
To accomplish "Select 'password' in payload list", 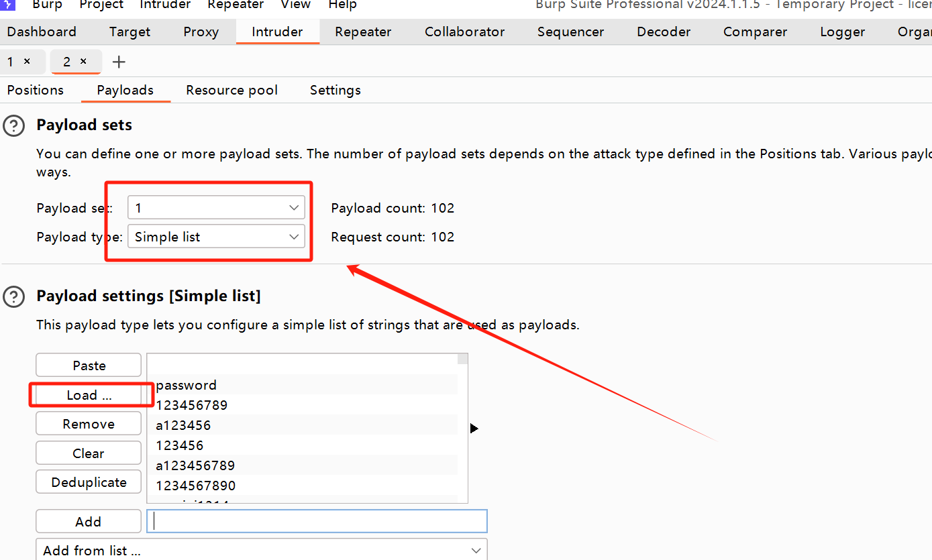I will click(302, 385).
